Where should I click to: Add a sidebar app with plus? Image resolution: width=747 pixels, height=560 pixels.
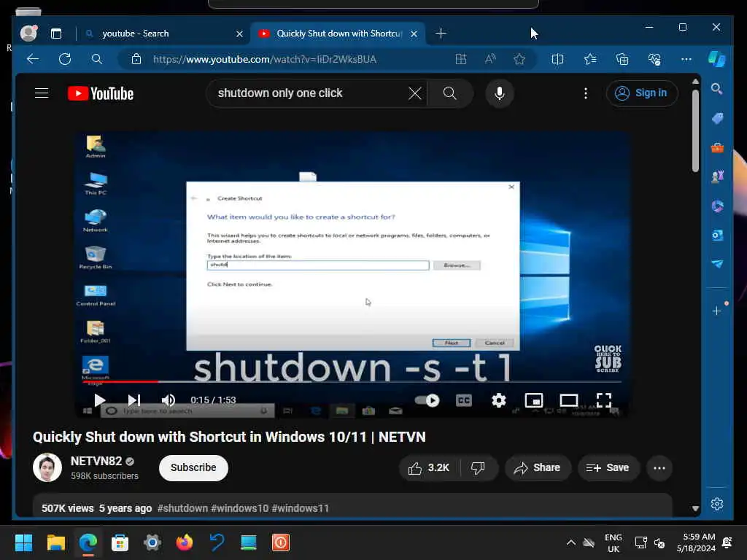coord(716,311)
